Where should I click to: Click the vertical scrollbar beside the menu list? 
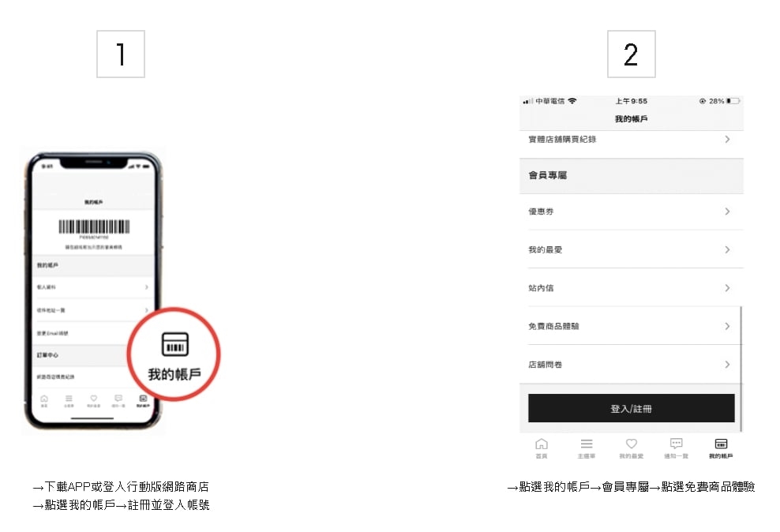coord(741,369)
